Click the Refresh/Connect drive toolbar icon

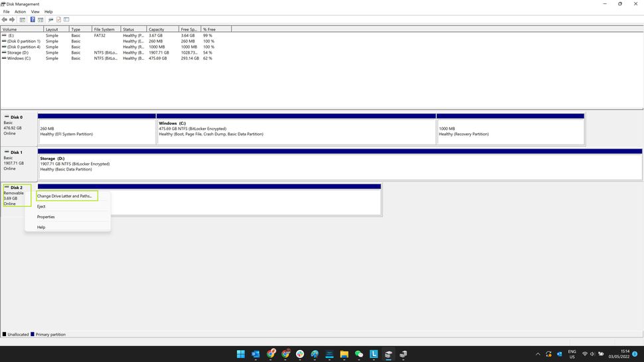(50, 20)
